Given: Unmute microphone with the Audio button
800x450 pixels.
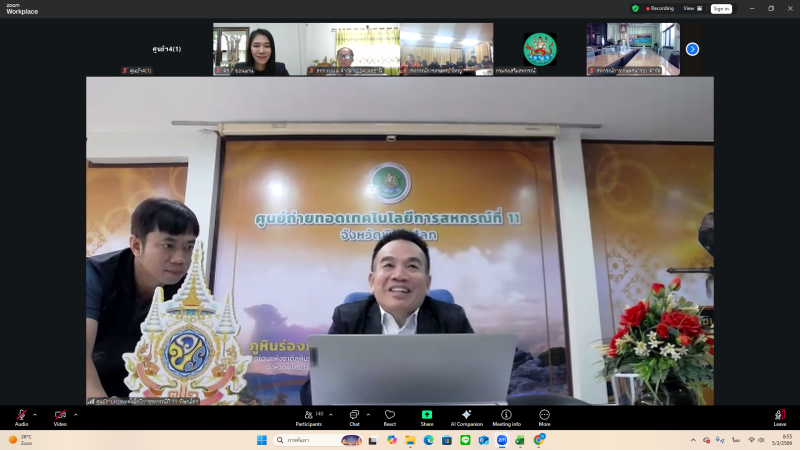Looking at the screenshot, I should point(21,415).
